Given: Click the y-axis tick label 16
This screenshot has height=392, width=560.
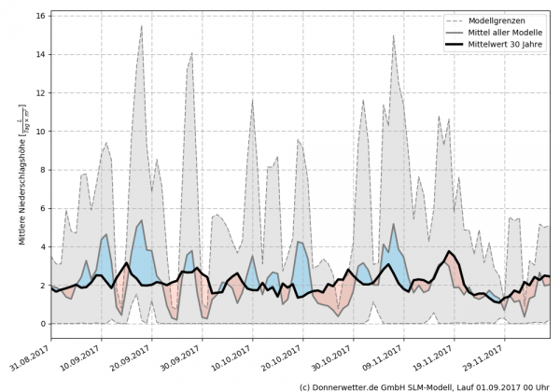Looking at the screenshot, I should 40,16.
